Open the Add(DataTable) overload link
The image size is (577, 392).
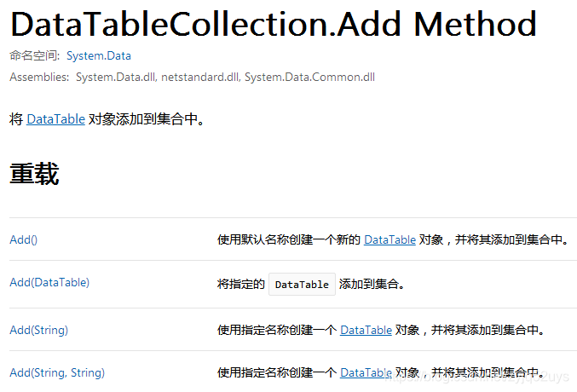[49, 283]
